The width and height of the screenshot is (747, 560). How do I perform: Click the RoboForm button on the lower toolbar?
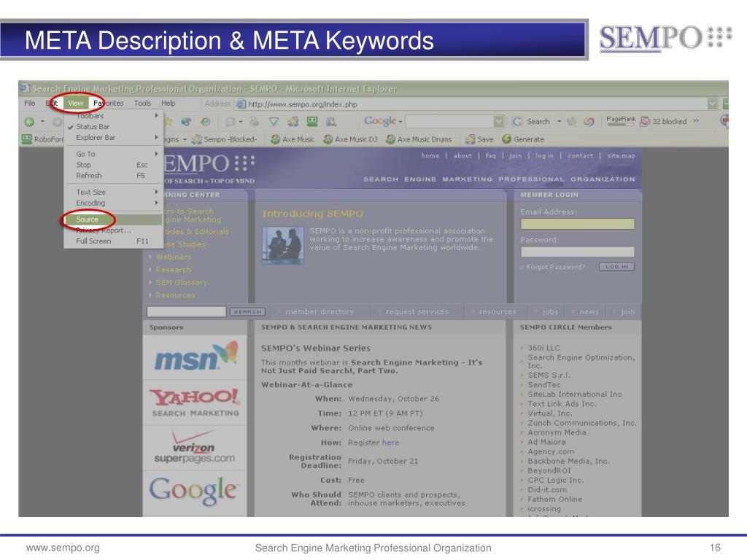pyautogui.click(x=42, y=139)
